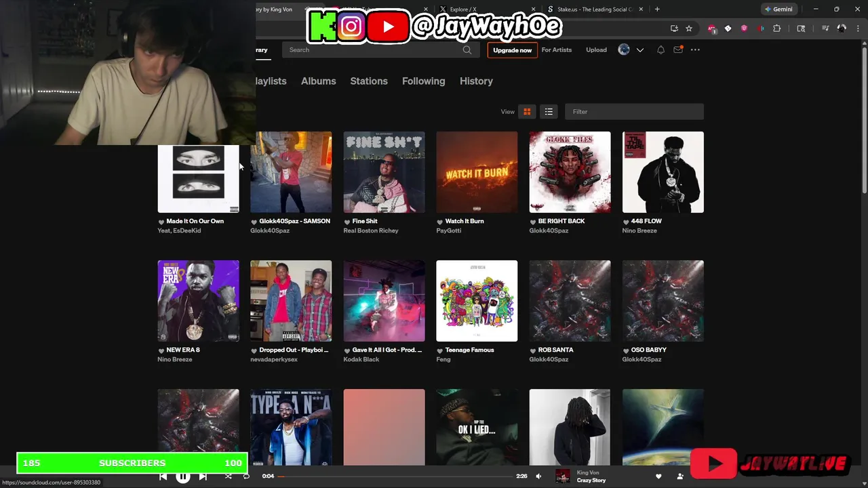Open a new browser tab
This screenshot has width=868, height=488.
pyautogui.click(x=657, y=9)
